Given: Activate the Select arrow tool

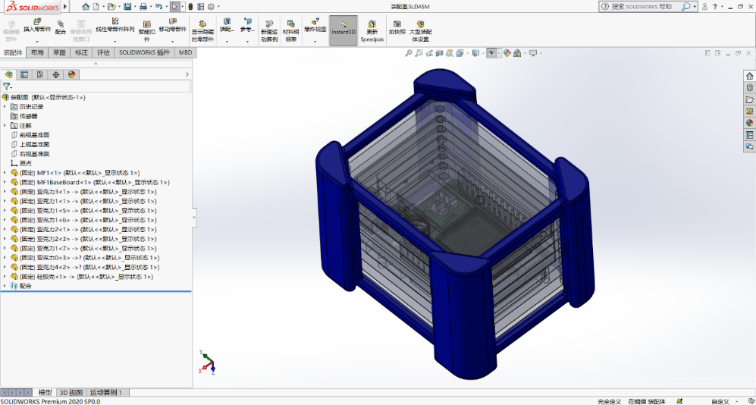Looking at the screenshot, I should [x=175, y=7].
